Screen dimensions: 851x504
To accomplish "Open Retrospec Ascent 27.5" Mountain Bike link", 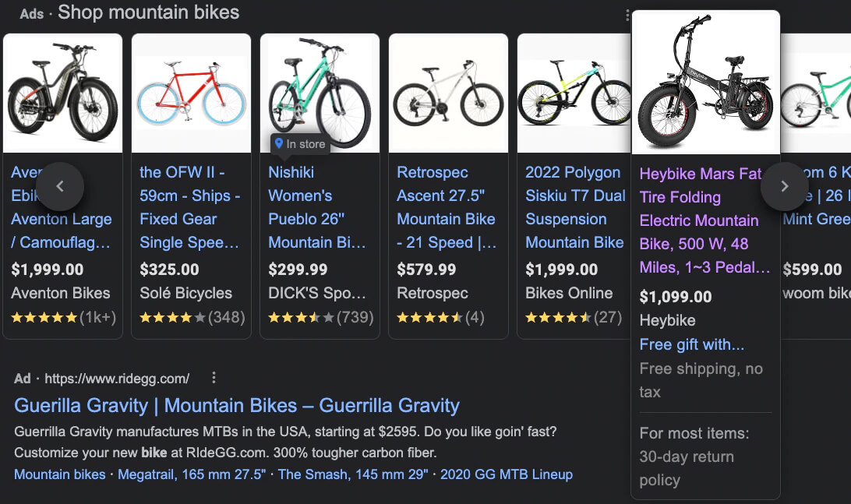I will [x=447, y=207].
